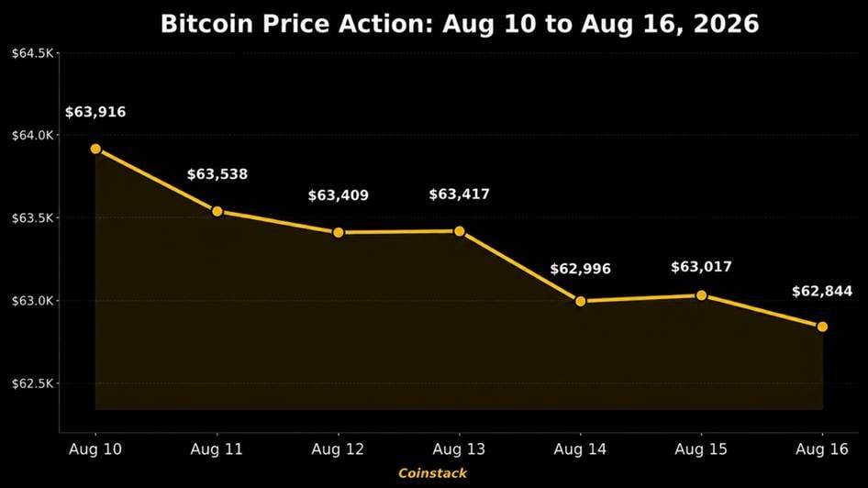Click the $64.5K y-axis label
The width and height of the screenshot is (868, 488).
[33, 53]
